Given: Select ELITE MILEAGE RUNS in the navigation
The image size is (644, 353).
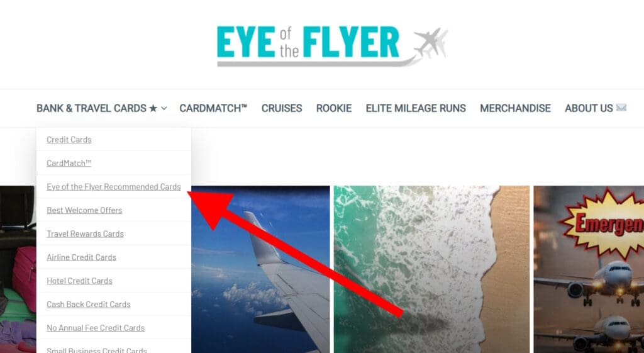Looking at the screenshot, I should coord(416,108).
